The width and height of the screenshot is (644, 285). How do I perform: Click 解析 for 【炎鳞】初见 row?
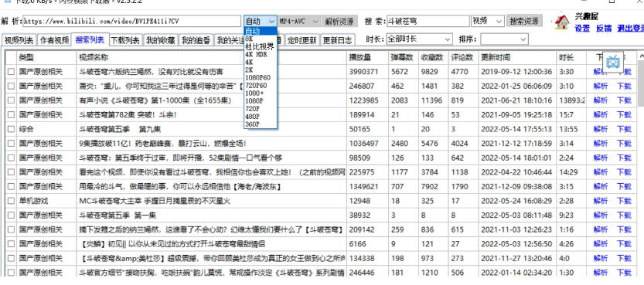click(x=601, y=244)
